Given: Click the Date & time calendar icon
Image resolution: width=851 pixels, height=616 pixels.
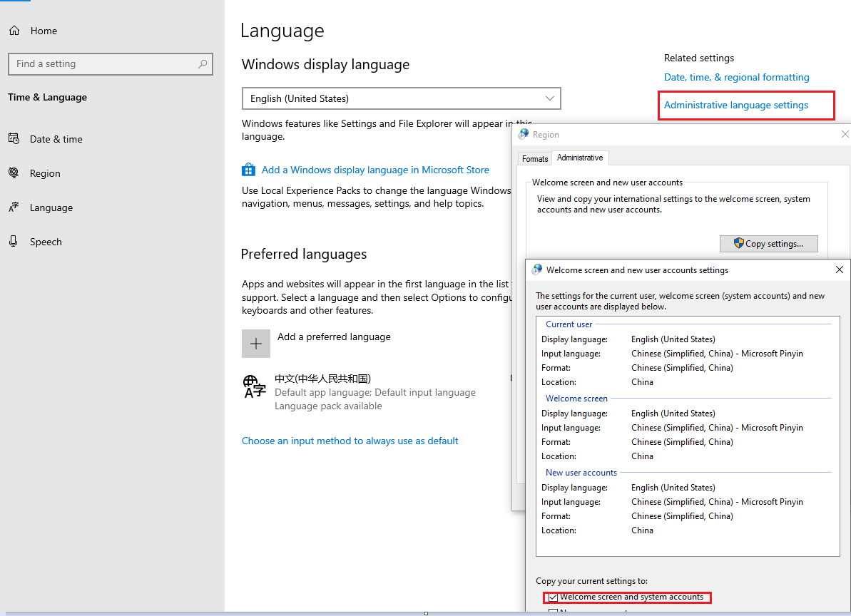Looking at the screenshot, I should (x=14, y=139).
